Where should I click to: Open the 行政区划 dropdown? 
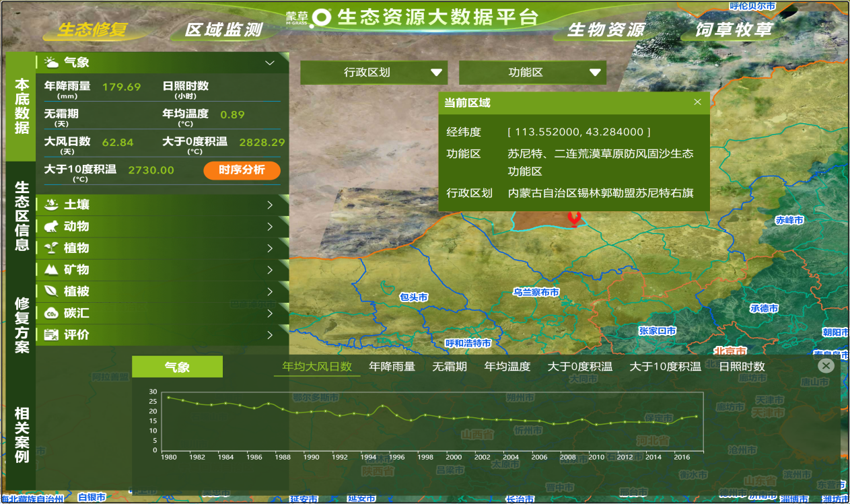(x=374, y=73)
